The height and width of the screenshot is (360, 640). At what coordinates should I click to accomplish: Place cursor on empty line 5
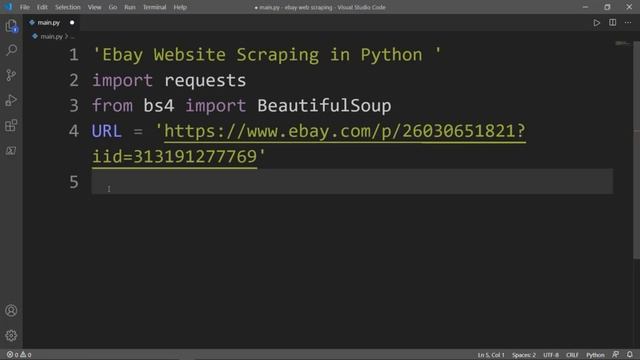point(352,182)
